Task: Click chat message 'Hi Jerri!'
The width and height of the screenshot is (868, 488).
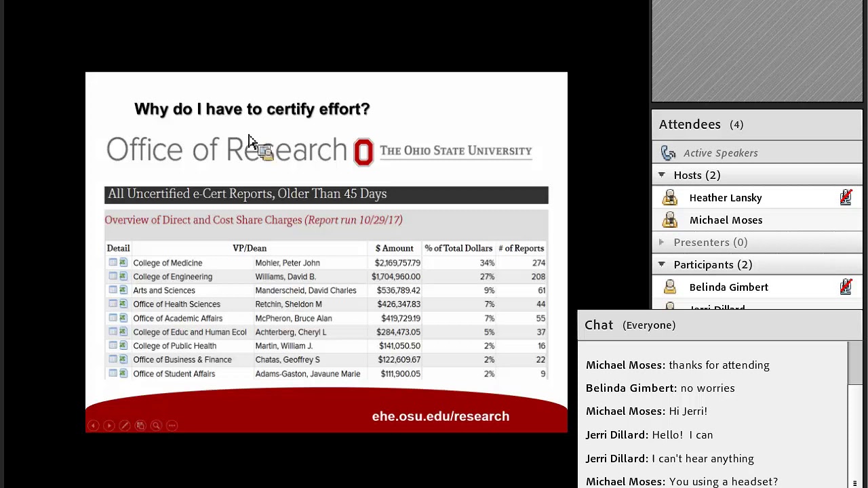Action: pyautogui.click(x=688, y=411)
